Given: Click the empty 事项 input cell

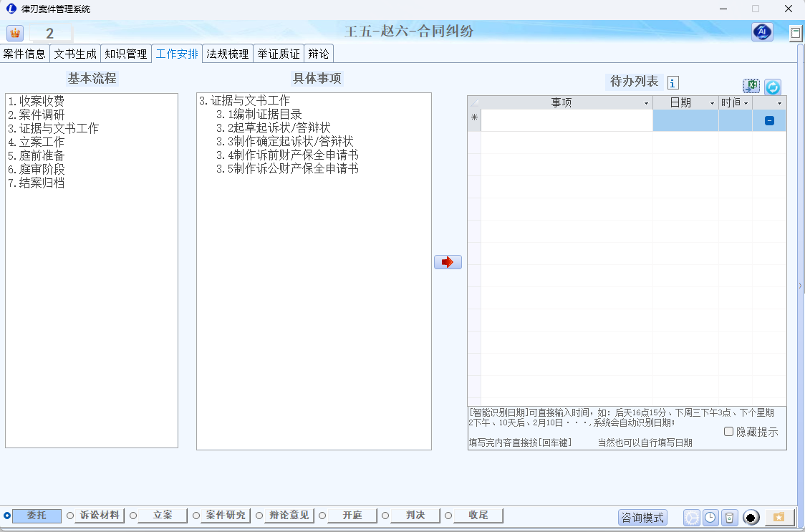Looking at the screenshot, I should pyautogui.click(x=566, y=120).
